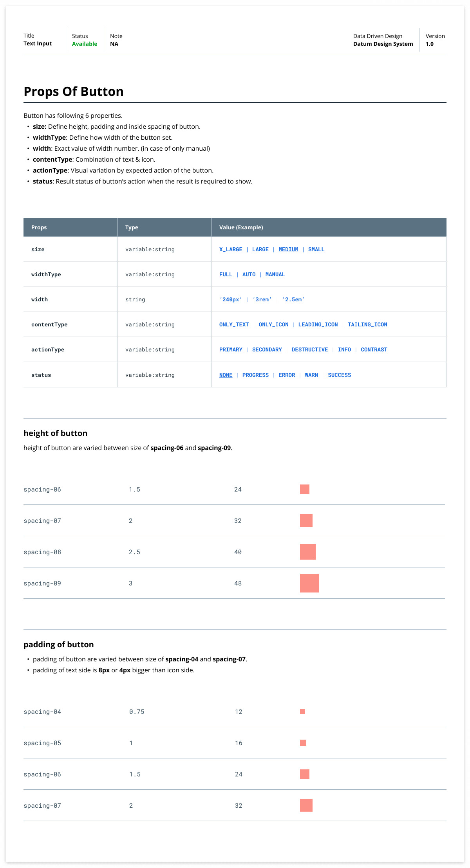Select the DESTRUCTIVE actionType value
The width and height of the screenshot is (470, 868).
310,349
